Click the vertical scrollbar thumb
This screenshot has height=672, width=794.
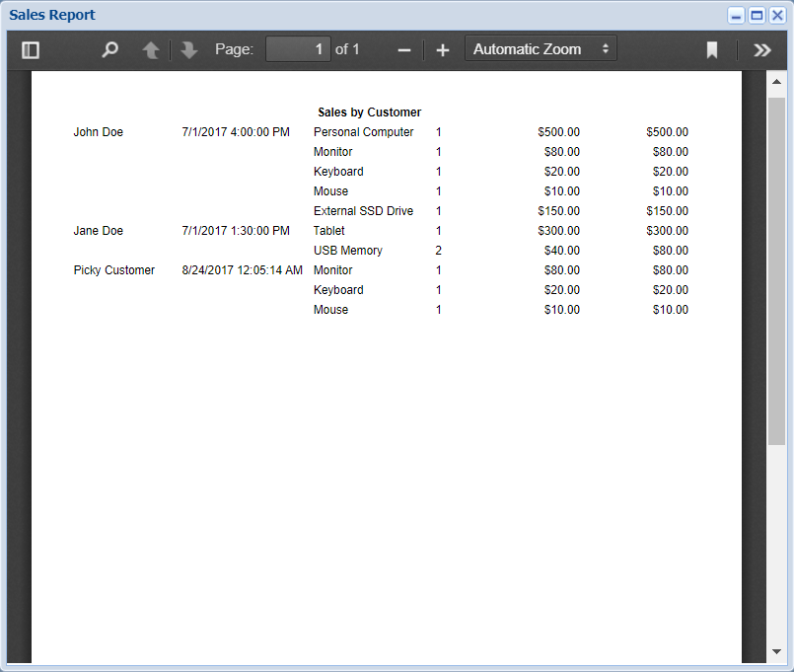tap(776, 271)
